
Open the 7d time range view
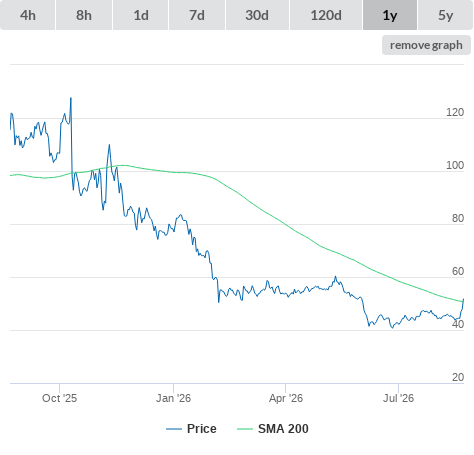pyautogui.click(x=197, y=15)
